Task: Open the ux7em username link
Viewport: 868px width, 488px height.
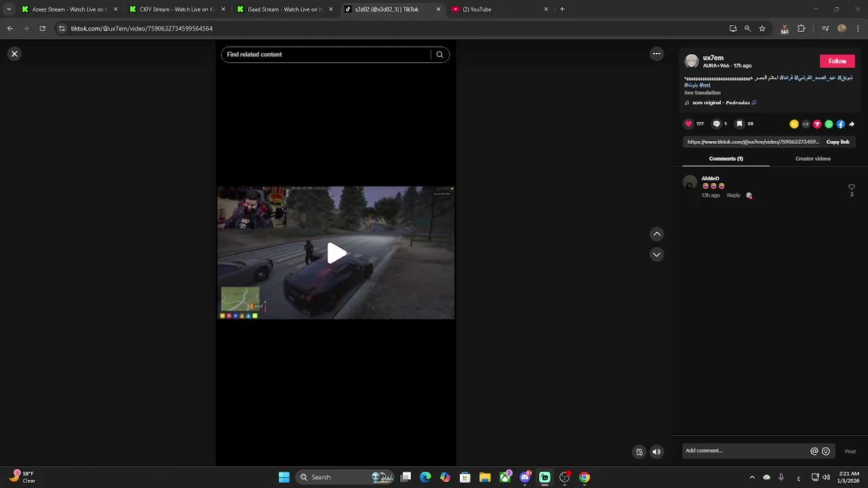Action: (x=713, y=58)
